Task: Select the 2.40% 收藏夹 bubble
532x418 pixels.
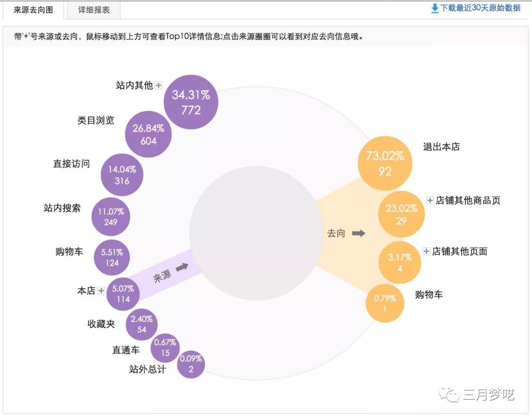Action: (x=142, y=324)
